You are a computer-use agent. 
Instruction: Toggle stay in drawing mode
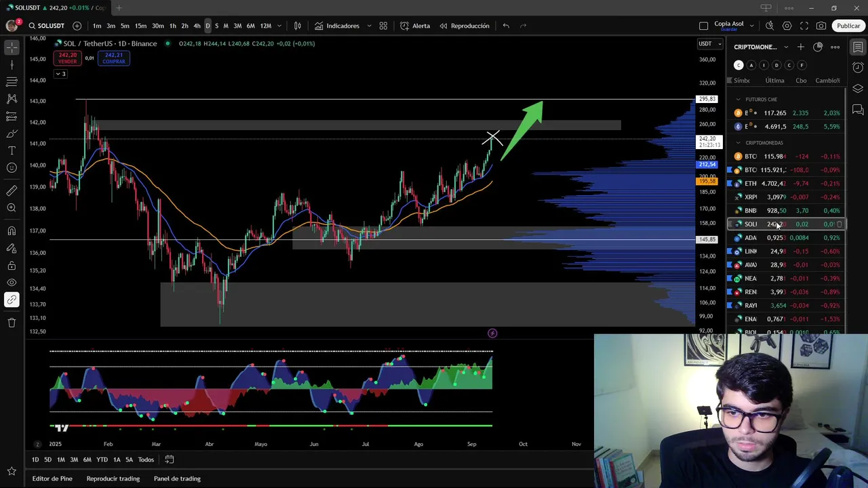point(12,248)
